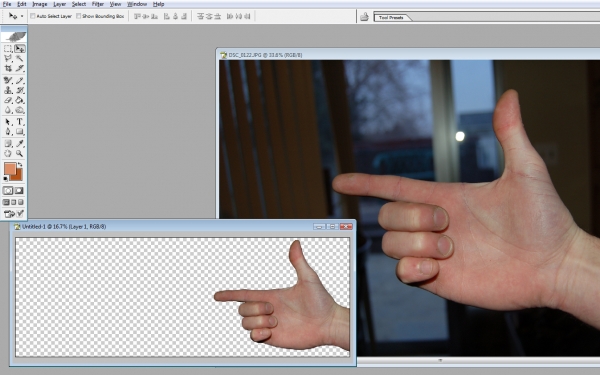The image size is (600, 375).
Task: Select the Dodge tool
Action: pos(20,110)
